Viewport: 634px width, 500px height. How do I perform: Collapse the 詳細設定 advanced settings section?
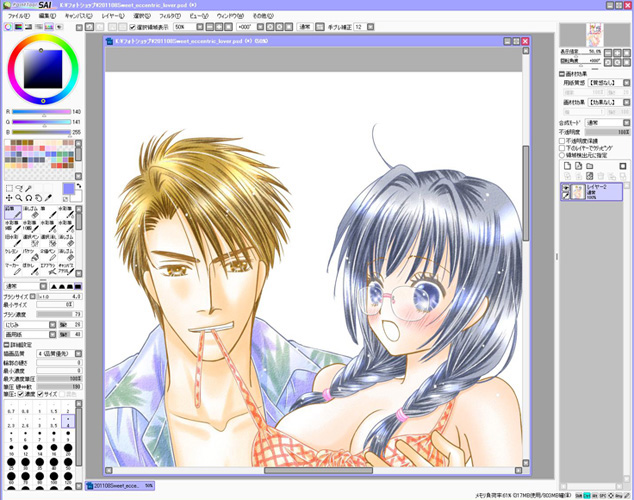pyautogui.click(x=6, y=345)
